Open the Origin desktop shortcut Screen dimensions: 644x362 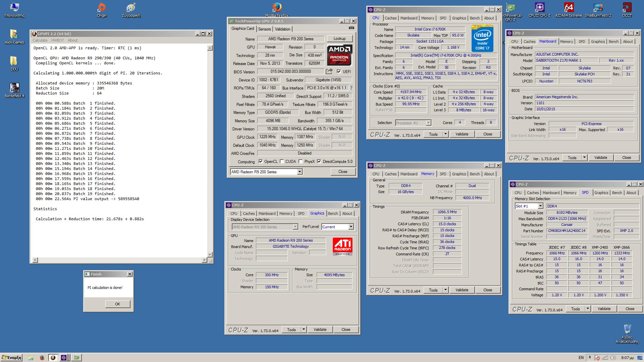point(102,10)
